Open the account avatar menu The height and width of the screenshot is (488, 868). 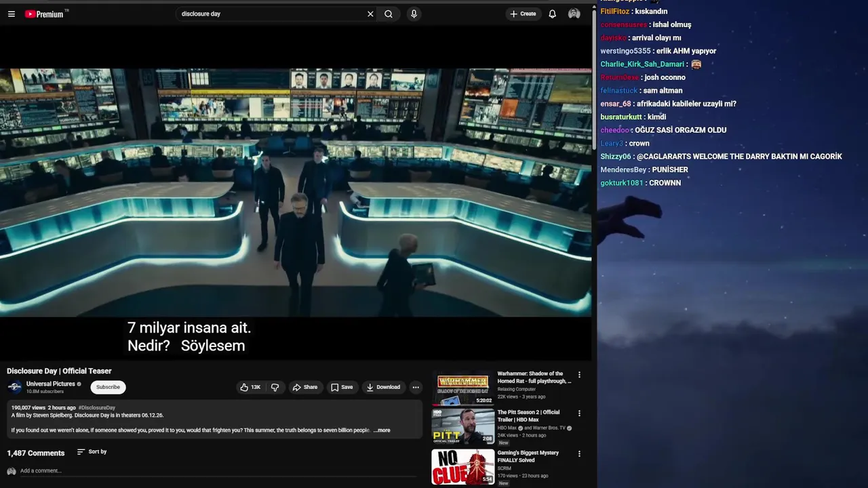tap(574, 14)
